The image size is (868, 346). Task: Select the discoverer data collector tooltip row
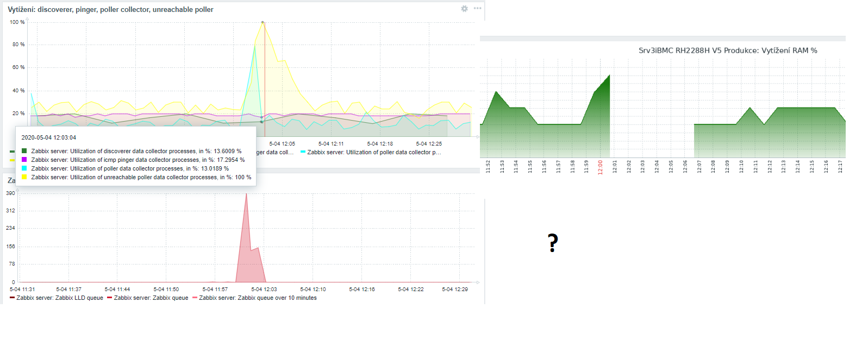click(x=132, y=151)
